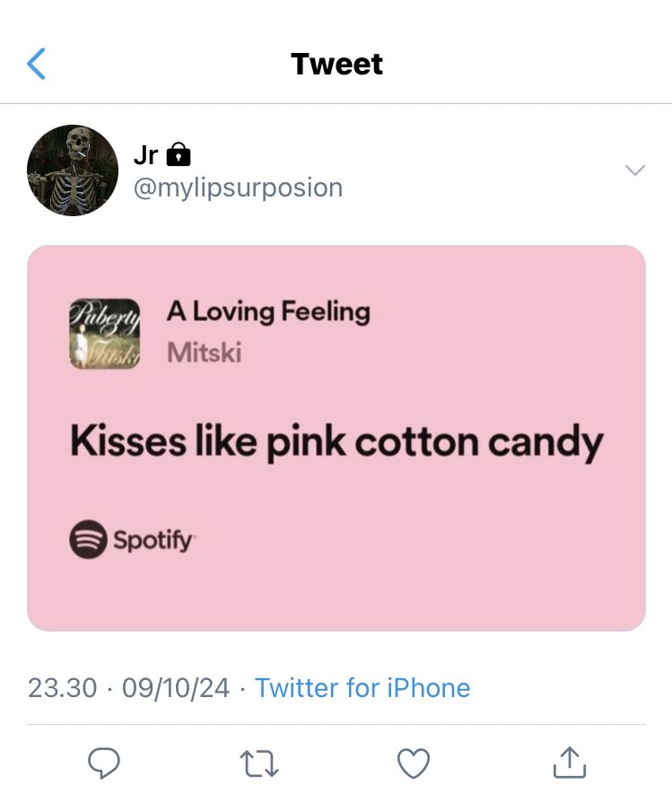Image resolution: width=672 pixels, height=802 pixels.
Task: Open the reply speech bubble icon
Action: click(104, 763)
